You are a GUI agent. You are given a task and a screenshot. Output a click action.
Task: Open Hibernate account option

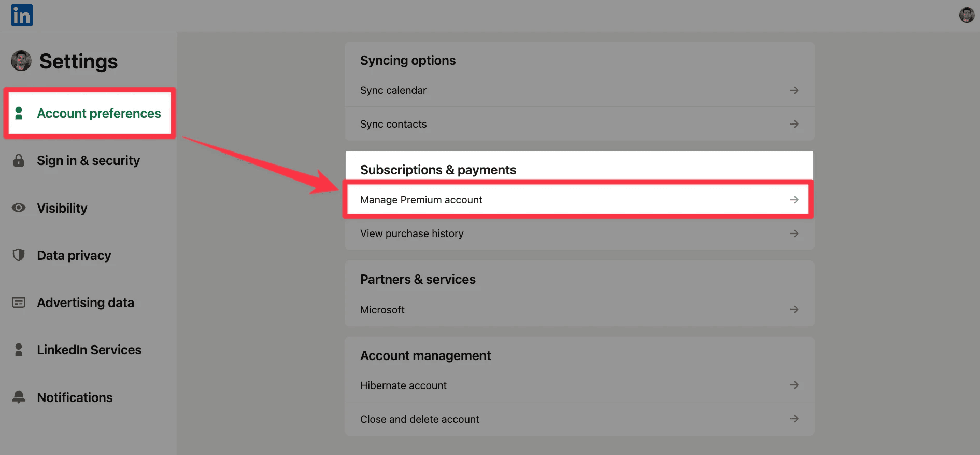point(579,385)
